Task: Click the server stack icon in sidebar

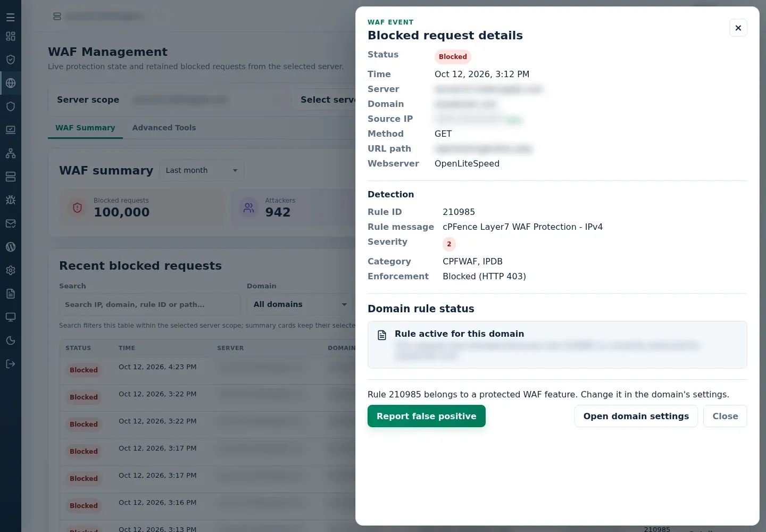Action: 11,177
